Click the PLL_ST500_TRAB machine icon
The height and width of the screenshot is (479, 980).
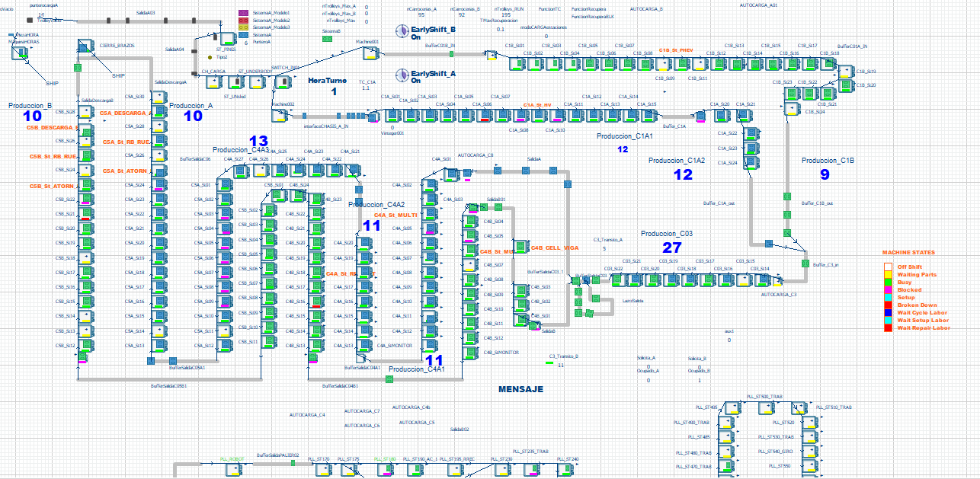coord(765,409)
